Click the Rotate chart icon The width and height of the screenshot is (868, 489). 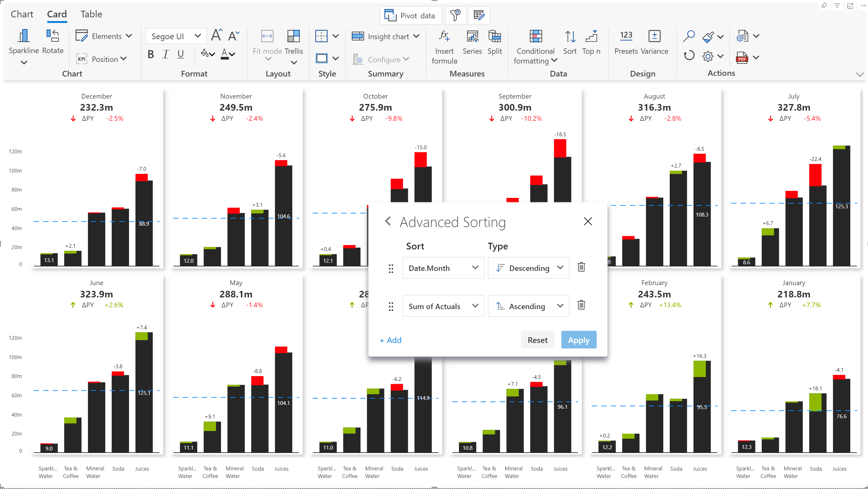pos(52,36)
